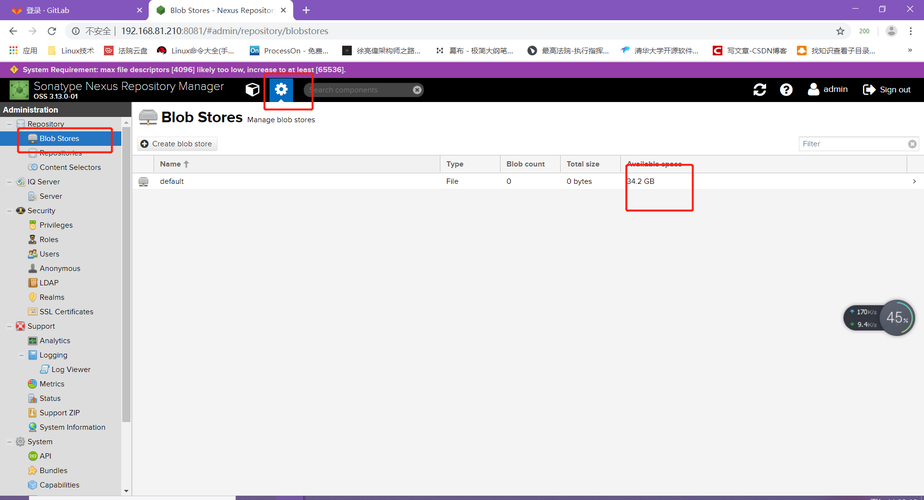Show more bookmarks chevron

click(910, 50)
